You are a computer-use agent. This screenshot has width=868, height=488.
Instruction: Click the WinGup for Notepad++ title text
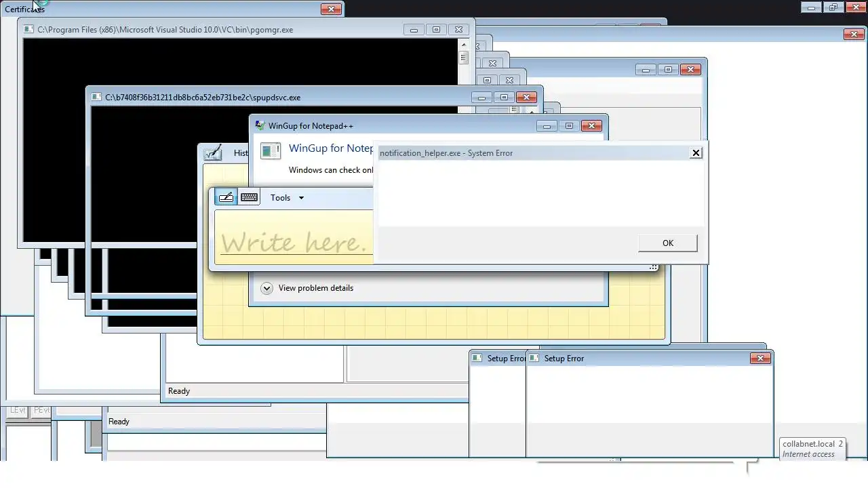point(311,126)
